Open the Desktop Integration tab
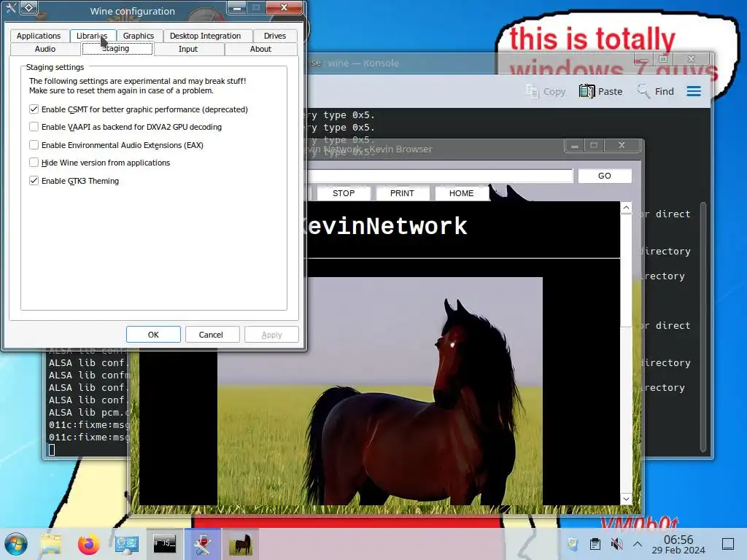The height and width of the screenshot is (560, 747). point(205,36)
